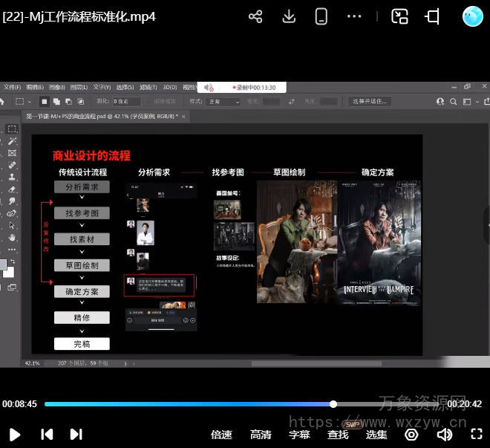This screenshot has width=490, height=448.
Task: Click the picture-in-picture mini window icon
Action: click(400, 16)
